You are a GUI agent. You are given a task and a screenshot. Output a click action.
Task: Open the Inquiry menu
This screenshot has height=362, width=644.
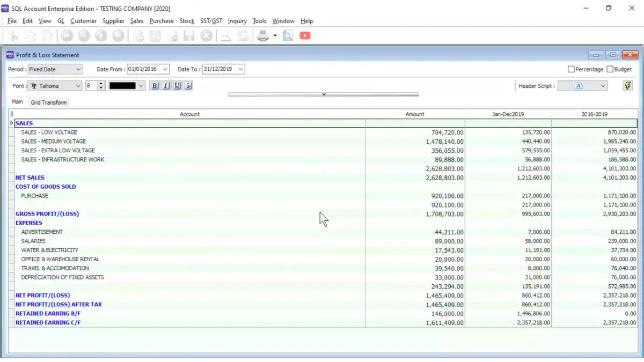[237, 21]
